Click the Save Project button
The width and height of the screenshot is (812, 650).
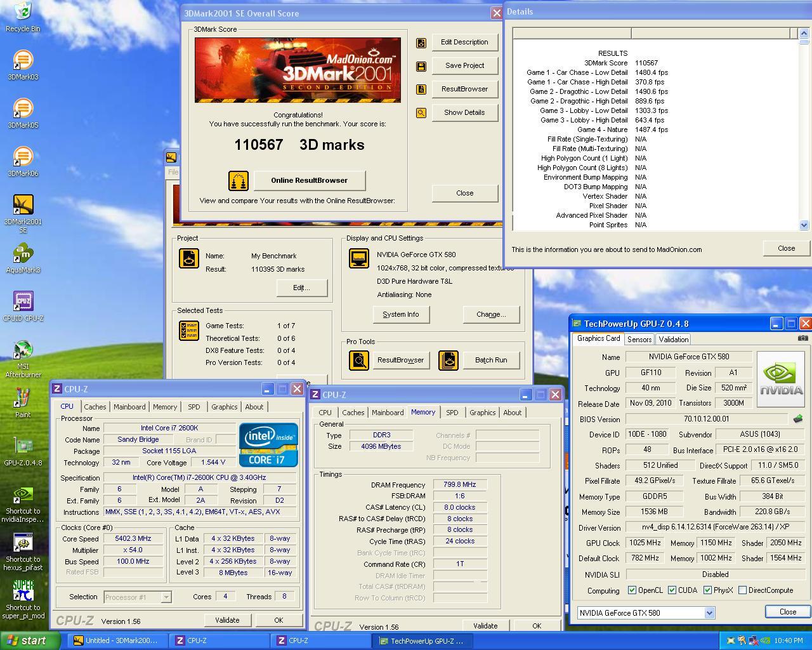tap(465, 66)
